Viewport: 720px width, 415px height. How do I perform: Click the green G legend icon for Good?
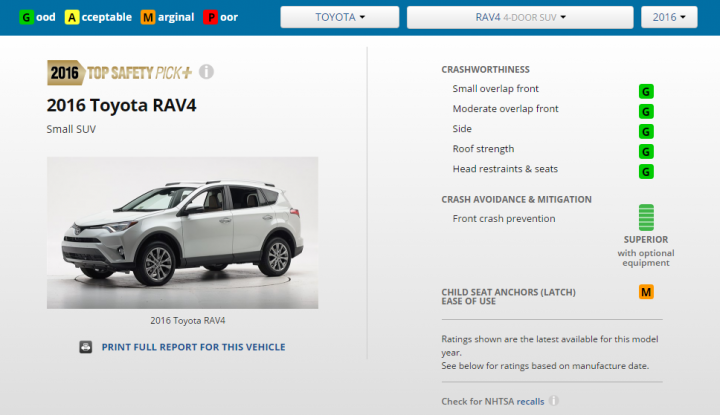(26, 17)
